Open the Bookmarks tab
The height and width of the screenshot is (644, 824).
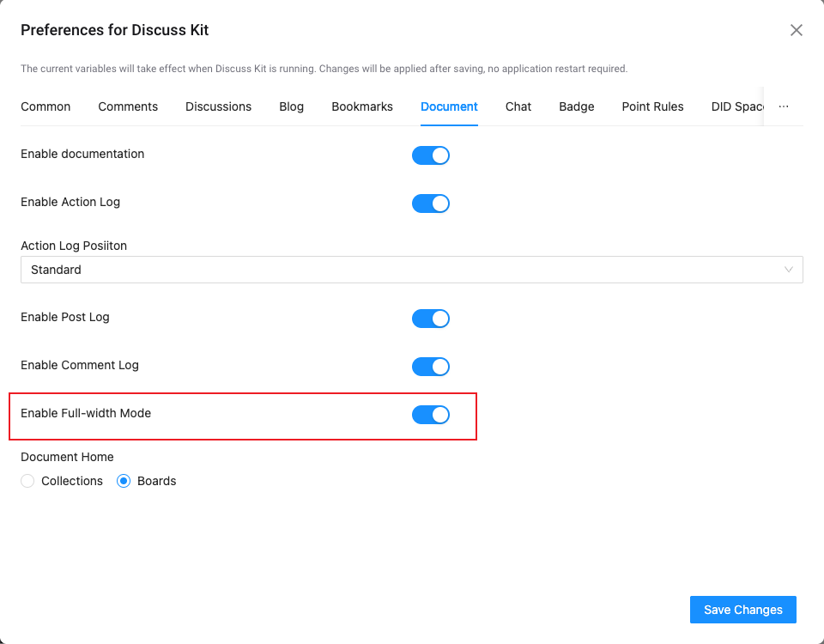click(x=362, y=106)
